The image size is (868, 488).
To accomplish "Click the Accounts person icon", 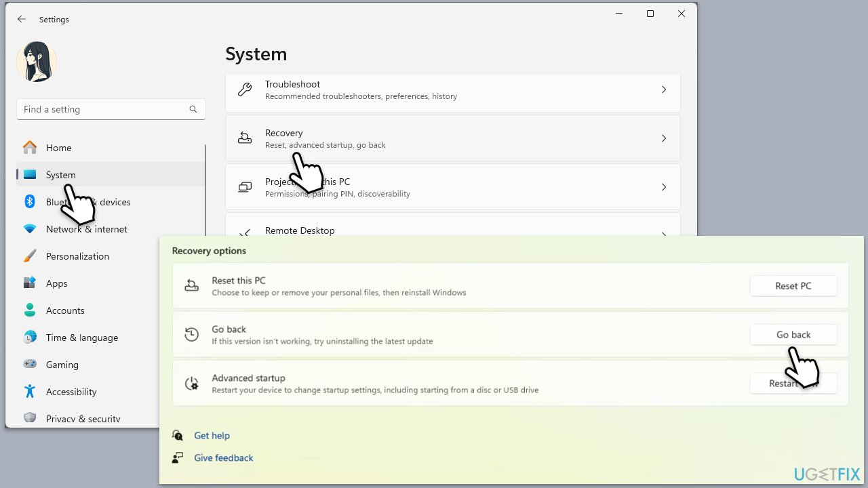I will (x=30, y=310).
